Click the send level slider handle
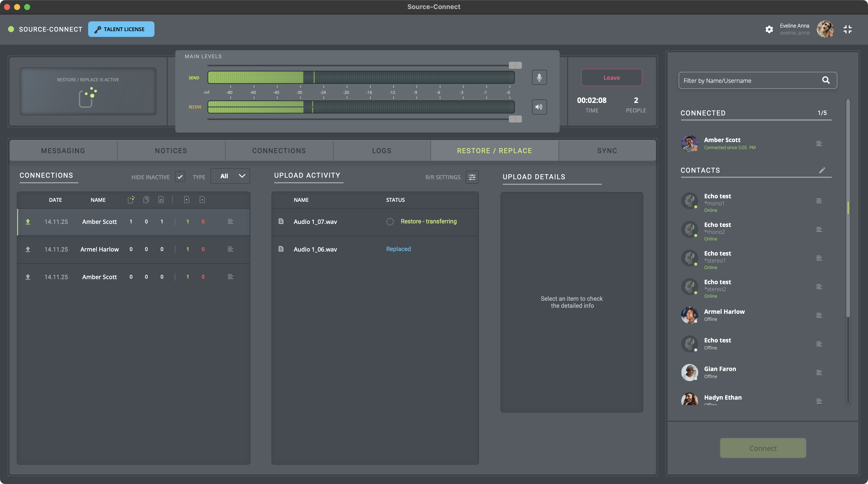This screenshot has height=484, width=868. 515,65
